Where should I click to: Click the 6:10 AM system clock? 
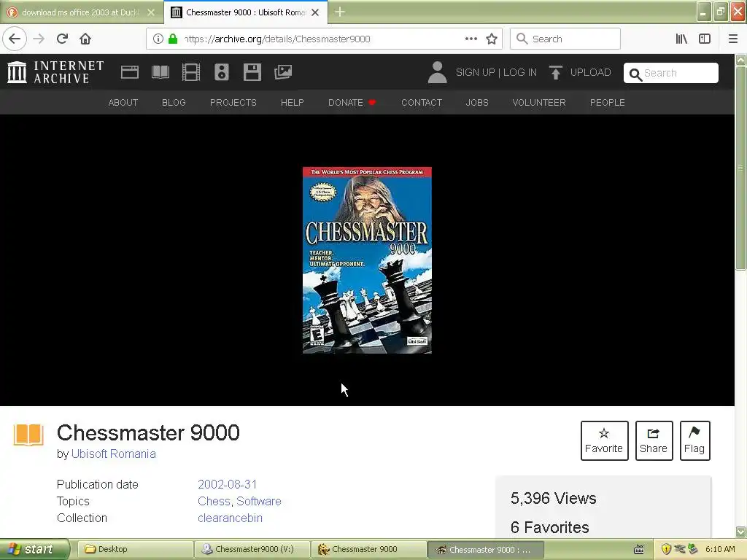tap(720, 549)
